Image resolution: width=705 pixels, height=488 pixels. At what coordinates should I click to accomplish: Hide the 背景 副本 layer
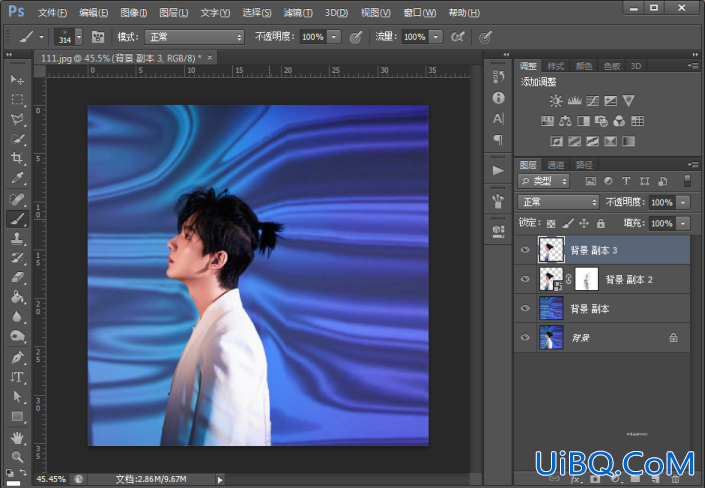525,308
